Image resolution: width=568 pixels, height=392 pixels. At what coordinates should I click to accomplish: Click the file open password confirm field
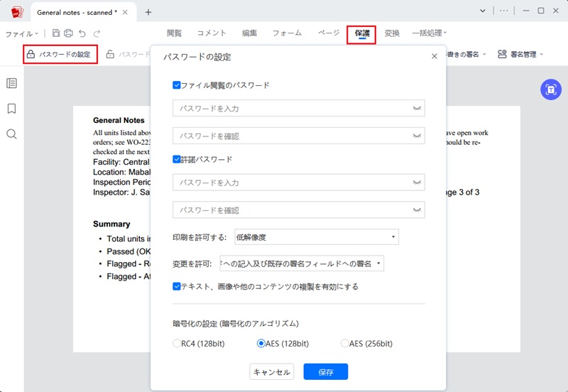(298, 136)
